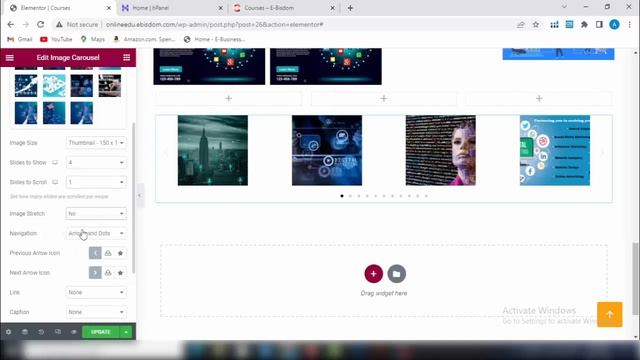Open icon library for Previous Arrow Icon

point(120,253)
